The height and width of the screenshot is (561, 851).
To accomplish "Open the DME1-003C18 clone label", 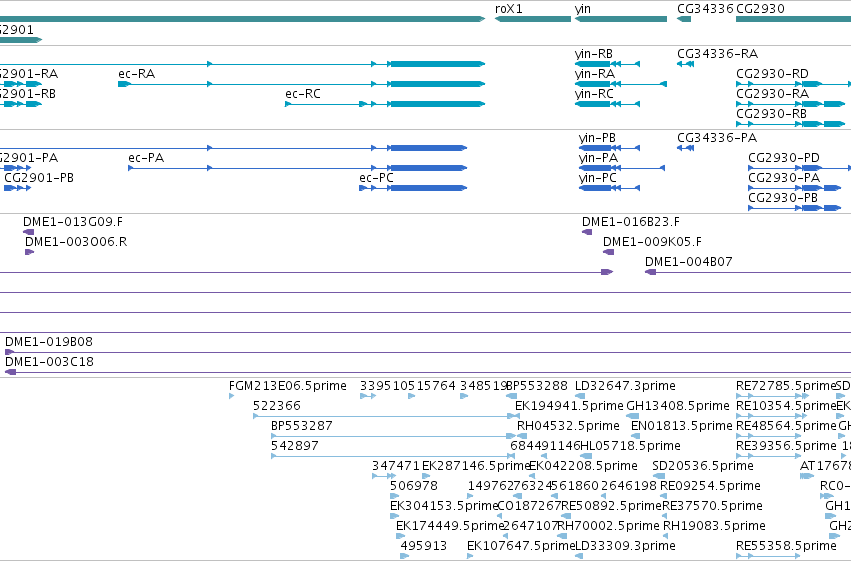I will pyautogui.click(x=49, y=362).
